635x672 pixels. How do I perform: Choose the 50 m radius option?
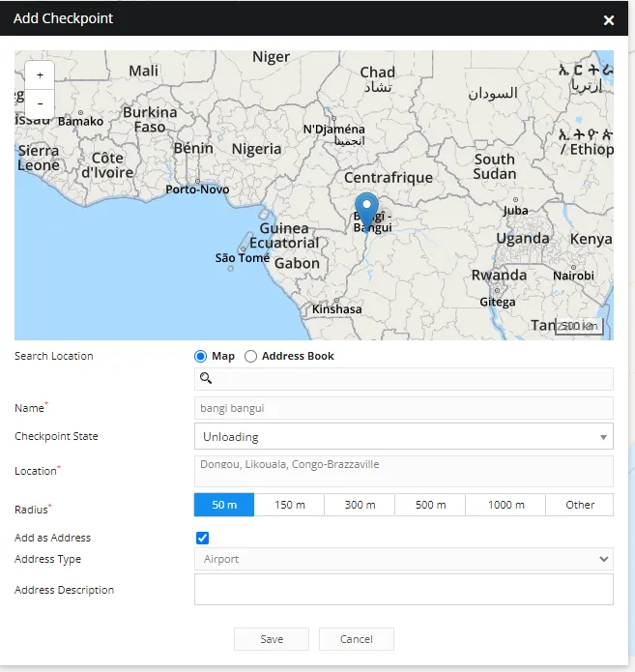(224, 505)
